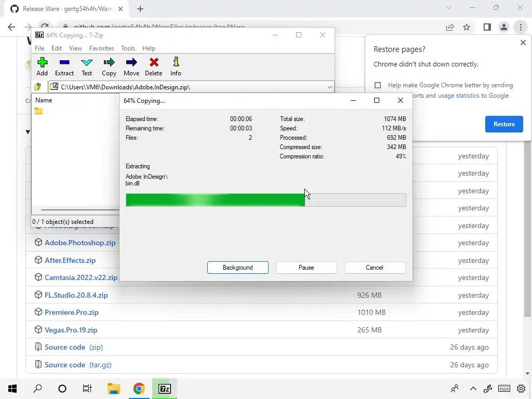This screenshot has width=532, height=399.
Task: Open Chrome three-dot menu
Action: (x=521, y=27)
